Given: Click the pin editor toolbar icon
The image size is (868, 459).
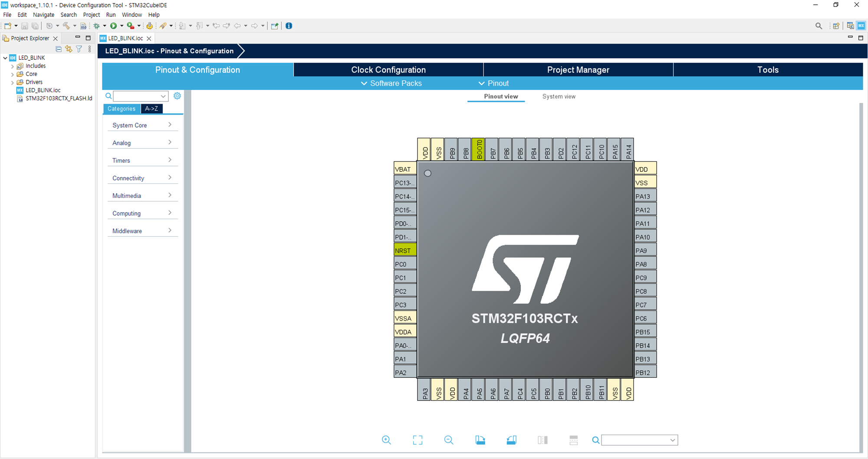Looking at the screenshot, I should 274,26.
